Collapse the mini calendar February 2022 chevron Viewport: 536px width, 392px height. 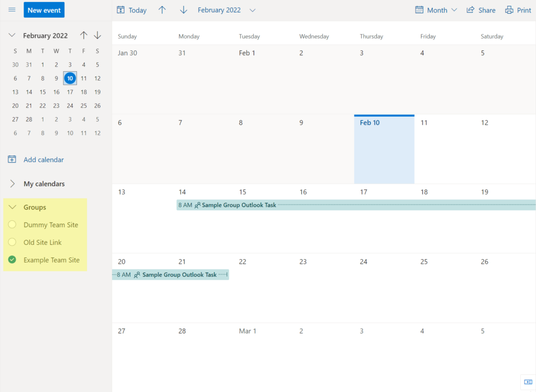point(12,35)
